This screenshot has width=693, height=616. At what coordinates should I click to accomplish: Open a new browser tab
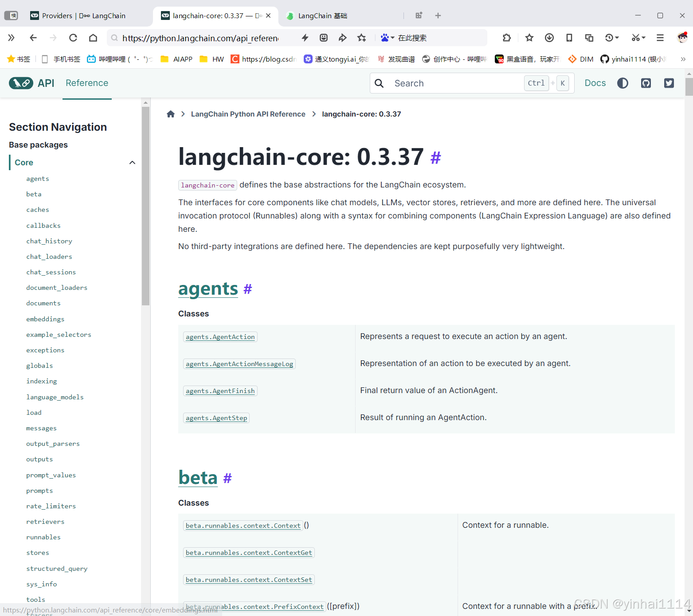click(x=438, y=16)
